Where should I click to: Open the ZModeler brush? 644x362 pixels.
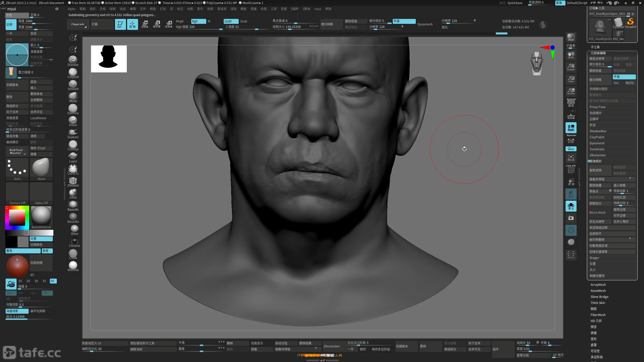(x=73, y=181)
